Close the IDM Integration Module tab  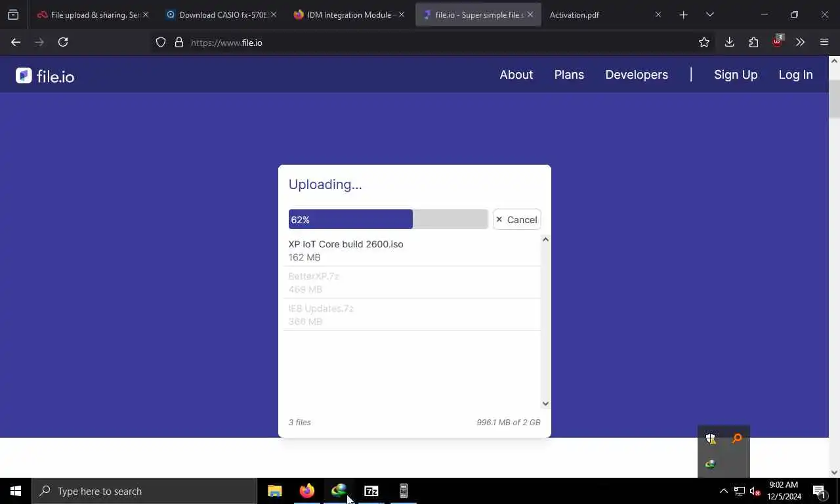[402, 14]
